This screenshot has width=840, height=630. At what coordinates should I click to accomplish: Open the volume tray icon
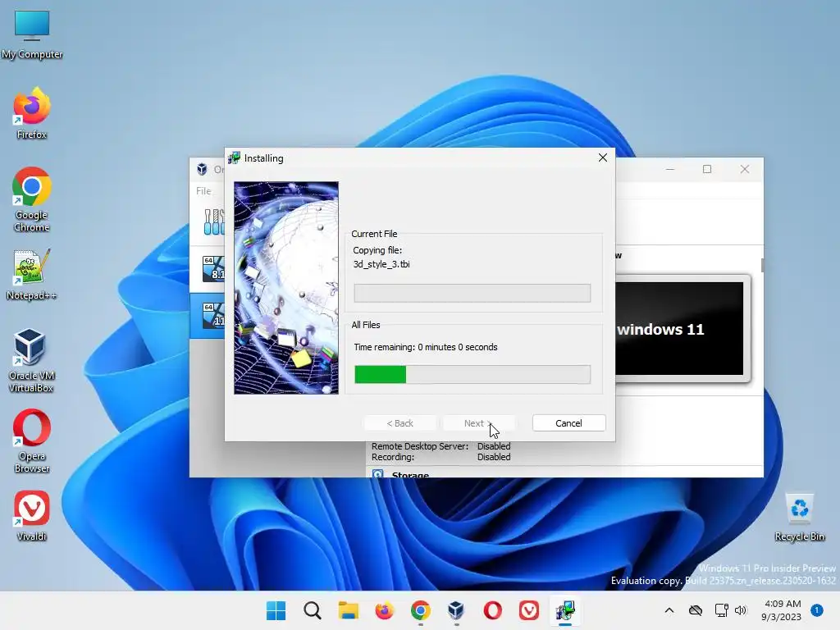point(741,610)
